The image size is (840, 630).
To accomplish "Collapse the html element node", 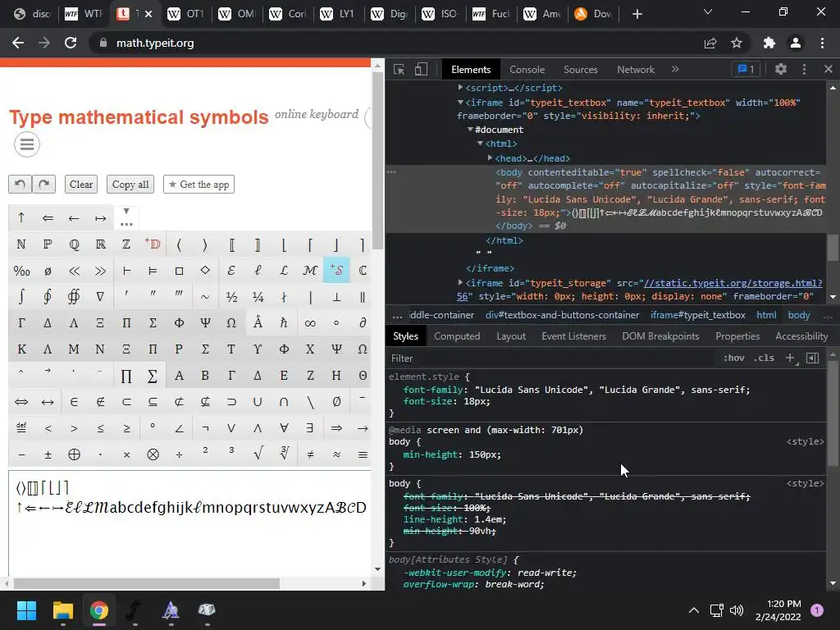I will tap(480, 144).
